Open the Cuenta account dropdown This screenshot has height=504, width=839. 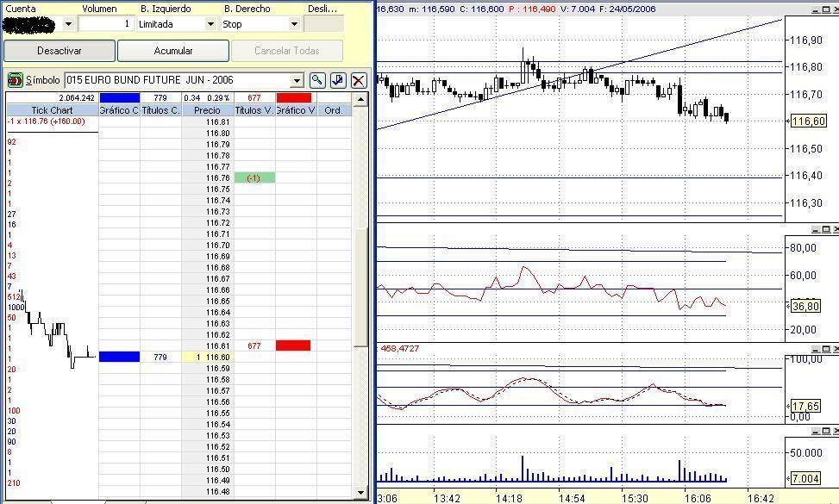[68, 24]
